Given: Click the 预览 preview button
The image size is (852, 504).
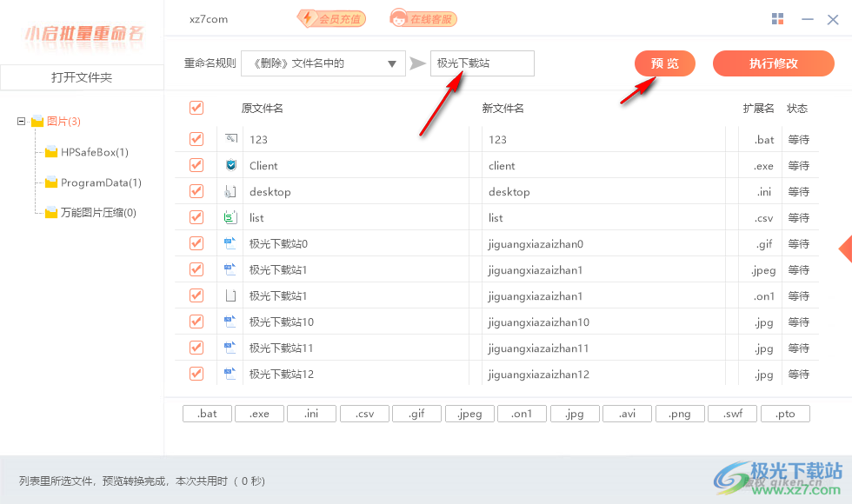Looking at the screenshot, I should point(664,63).
